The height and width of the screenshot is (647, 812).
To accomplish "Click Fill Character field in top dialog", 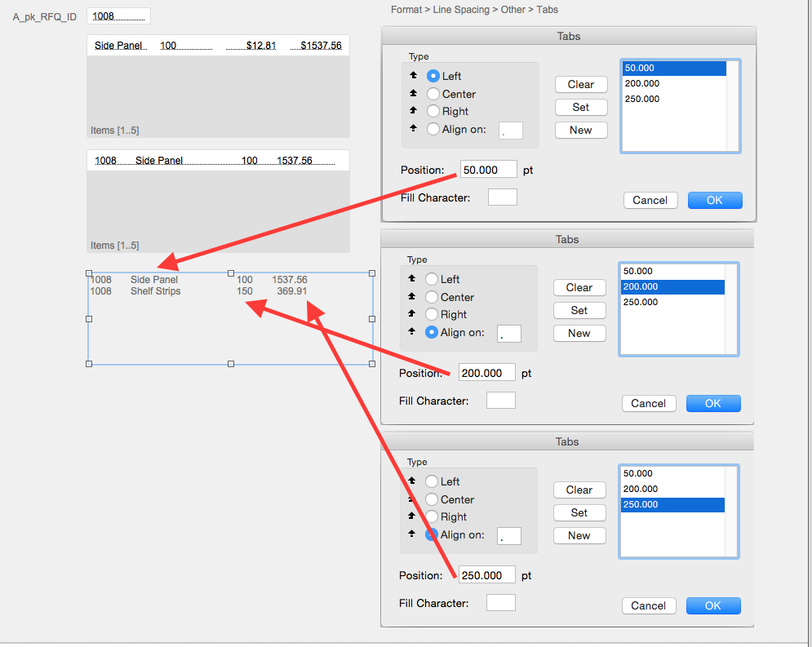I will 503,197.
